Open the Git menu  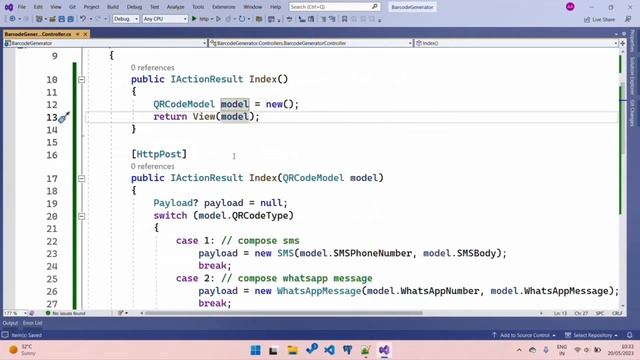click(x=72, y=7)
